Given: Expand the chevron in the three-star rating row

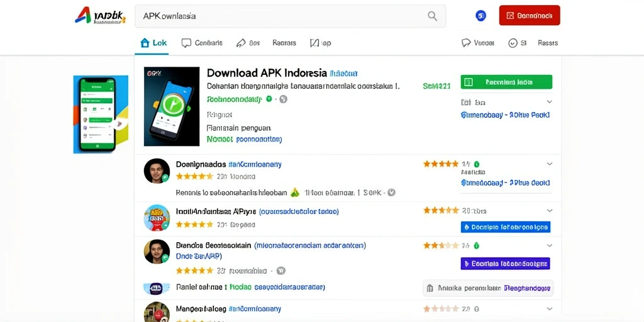Looking at the screenshot, I should pyautogui.click(x=550, y=246).
